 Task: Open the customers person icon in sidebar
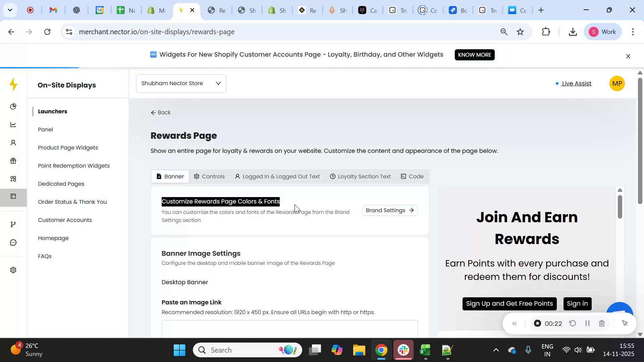point(13,142)
